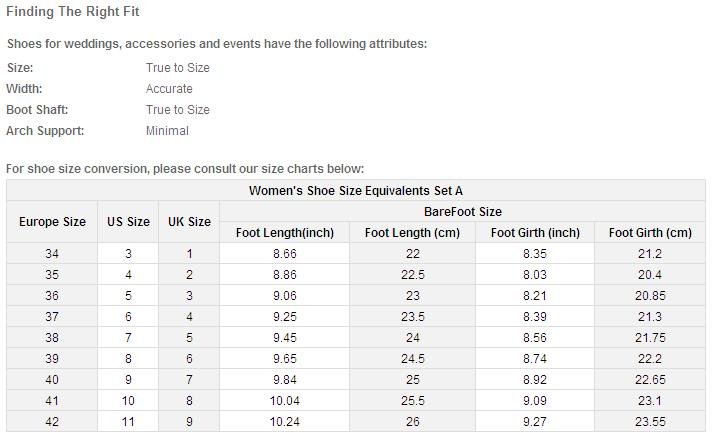Click the foot girth 8.56 inch cell

click(535, 338)
